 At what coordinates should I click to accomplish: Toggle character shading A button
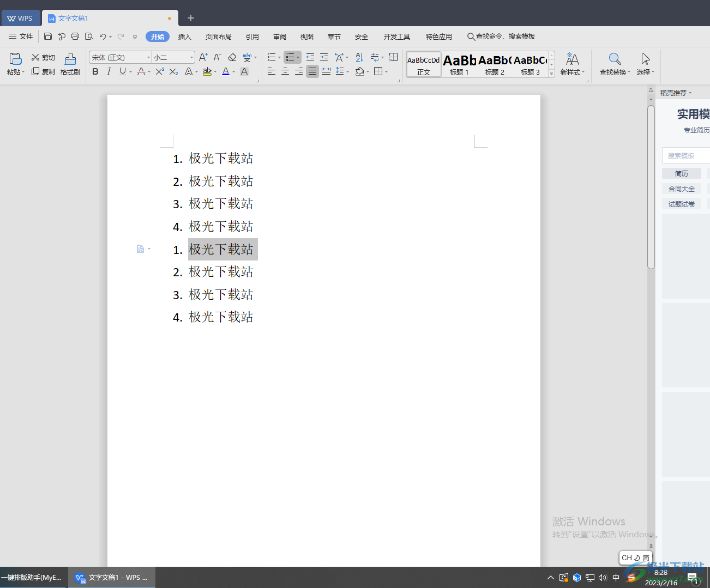pyautogui.click(x=244, y=71)
